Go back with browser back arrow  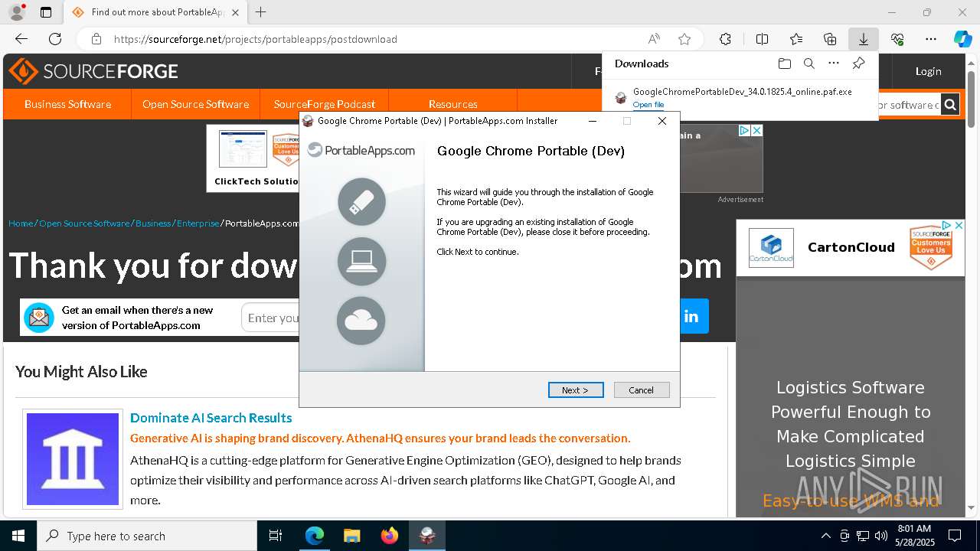(x=21, y=39)
